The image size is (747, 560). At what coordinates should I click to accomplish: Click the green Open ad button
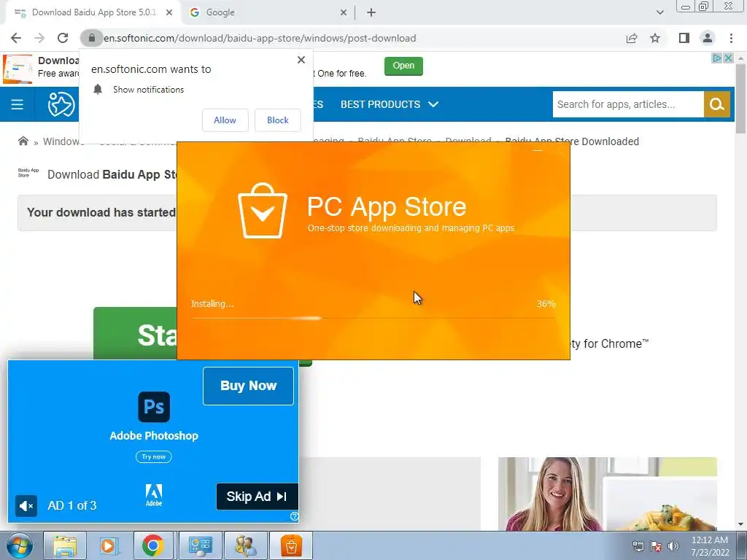click(403, 66)
